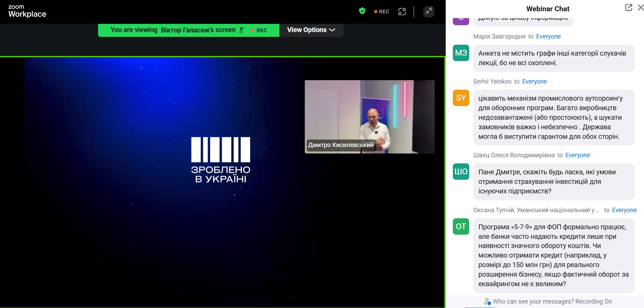Click sender name Serhii Yatskov

click(492, 82)
